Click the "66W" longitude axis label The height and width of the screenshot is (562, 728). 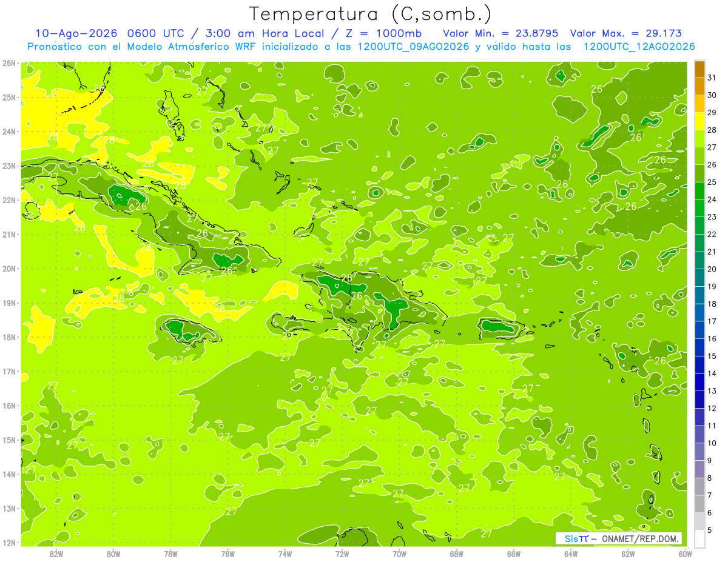pyautogui.click(x=514, y=554)
